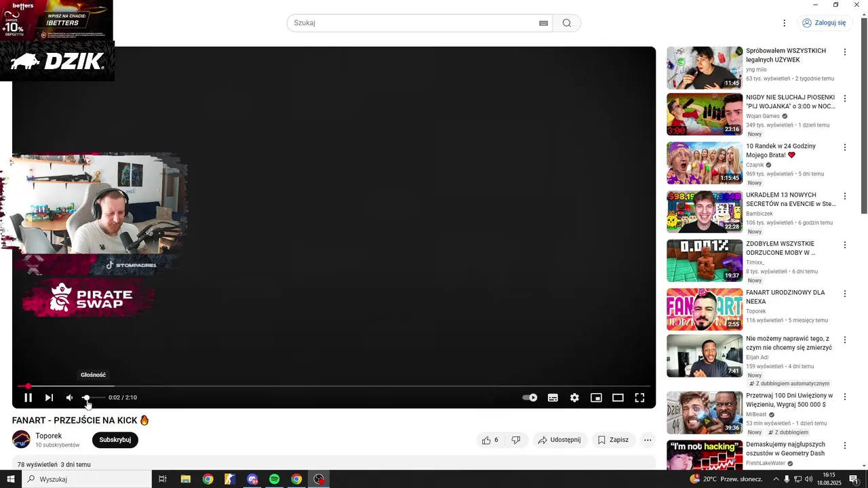Open options menu for Demaskujemy najgłupszych video
Viewport: 868px width, 488px height.
845,446
